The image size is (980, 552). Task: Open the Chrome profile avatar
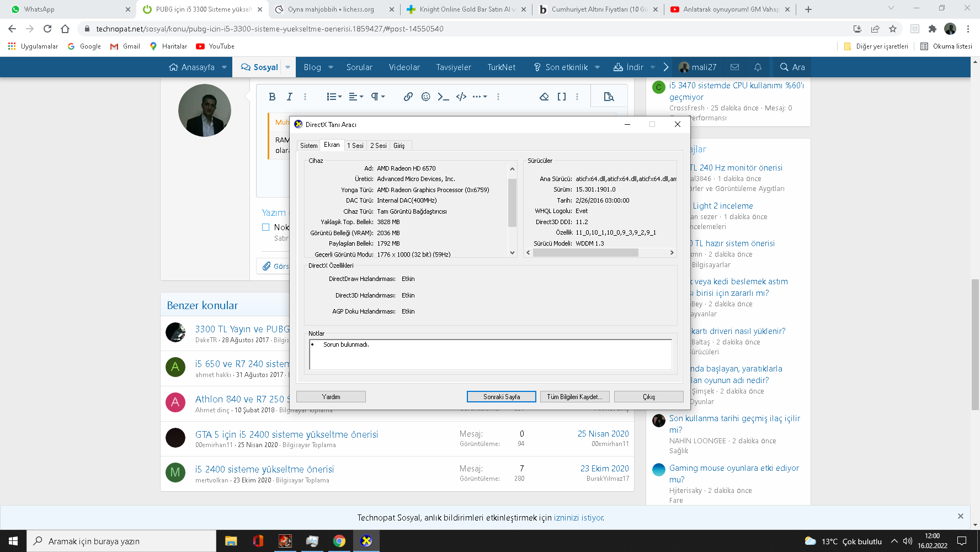pos(950,29)
